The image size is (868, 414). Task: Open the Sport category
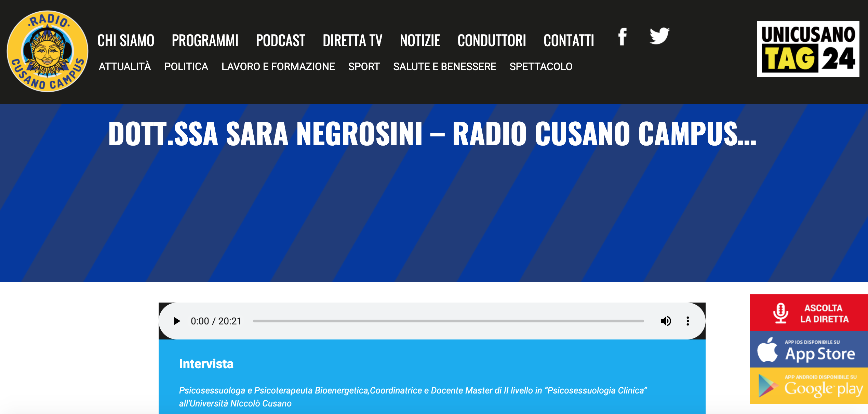point(364,66)
